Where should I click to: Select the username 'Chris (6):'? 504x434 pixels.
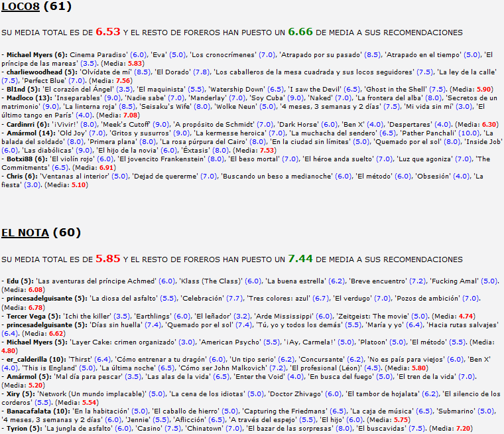click(22, 177)
